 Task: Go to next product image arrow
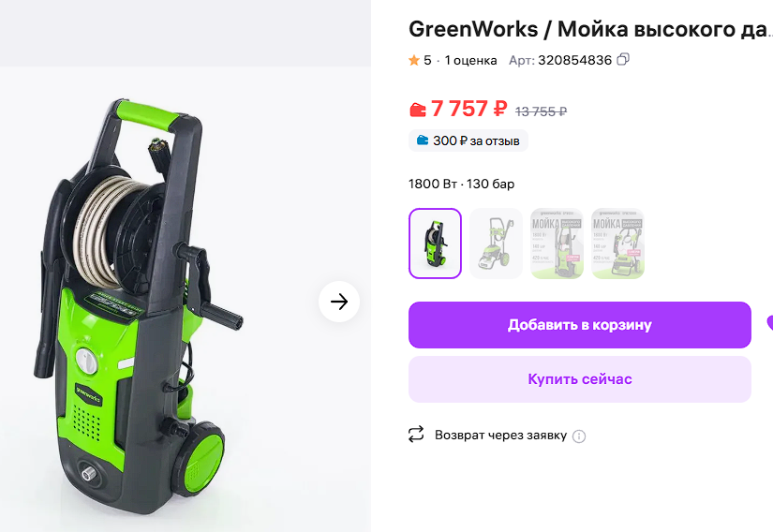click(x=339, y=302)
